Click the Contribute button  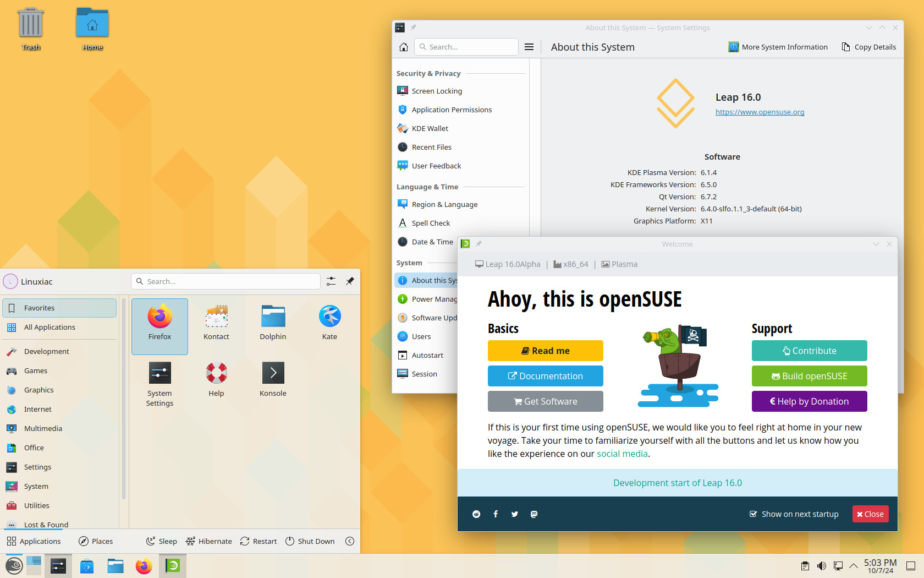coord(809,351)
